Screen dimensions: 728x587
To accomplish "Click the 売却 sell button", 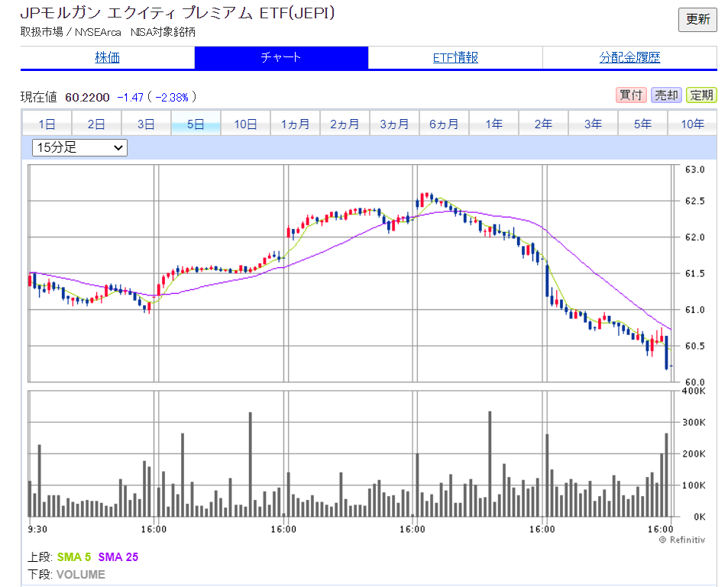I will tap(666, 95).
